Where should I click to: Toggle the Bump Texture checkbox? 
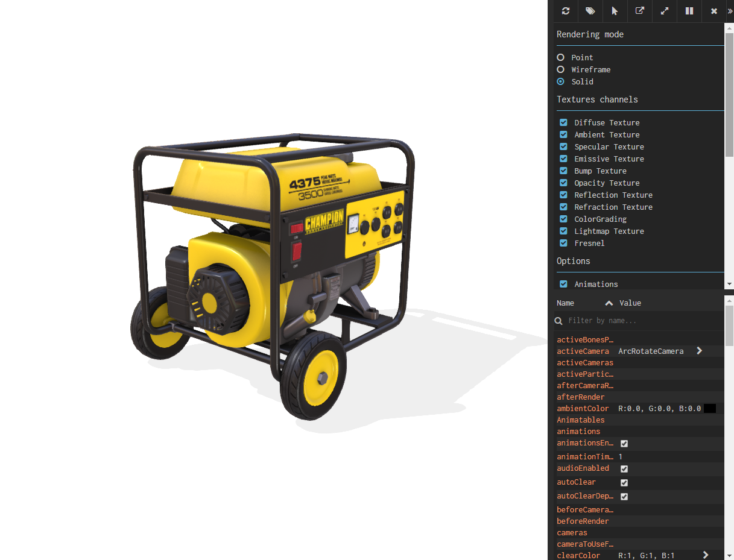563,171
